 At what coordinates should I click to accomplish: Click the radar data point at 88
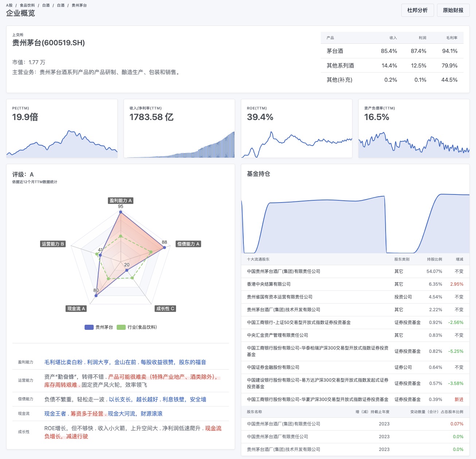tap(164, 247)
